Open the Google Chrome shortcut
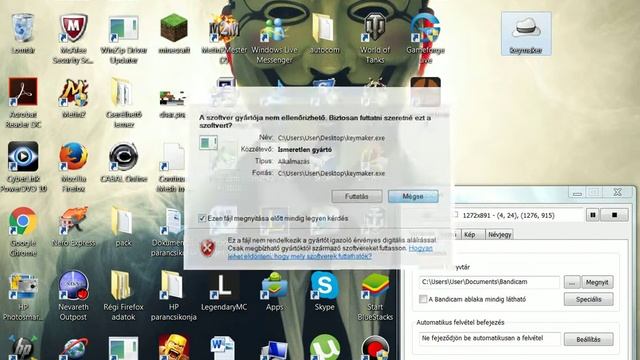 23,232
